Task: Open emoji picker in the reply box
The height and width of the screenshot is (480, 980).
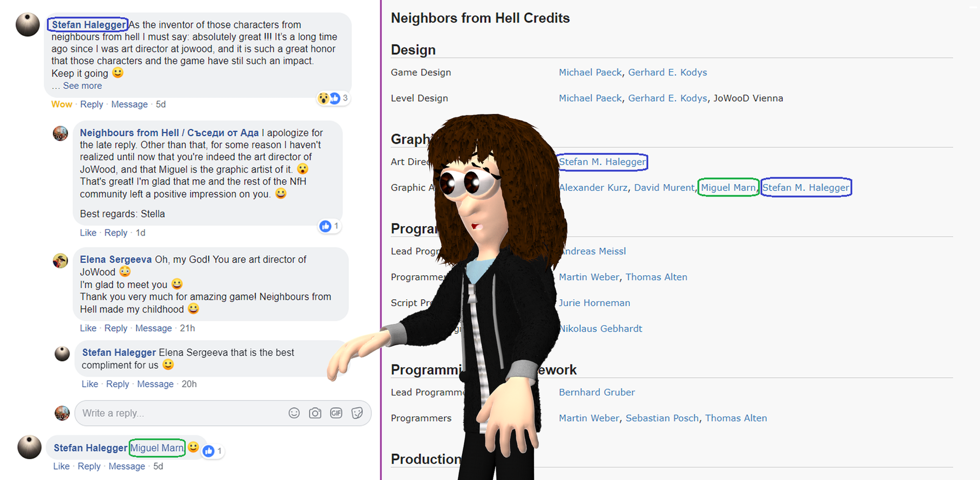Action: click(x=294, y=413)
